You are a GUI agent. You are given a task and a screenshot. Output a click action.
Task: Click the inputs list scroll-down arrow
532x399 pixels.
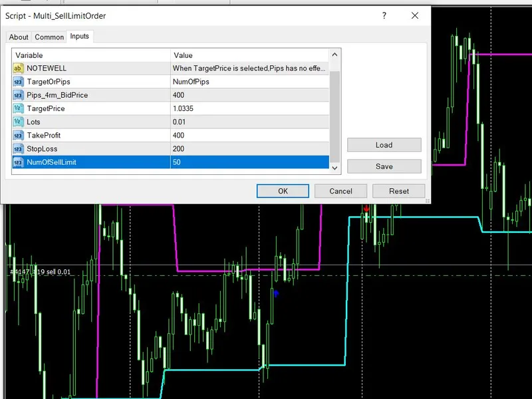tap(334, 168)
